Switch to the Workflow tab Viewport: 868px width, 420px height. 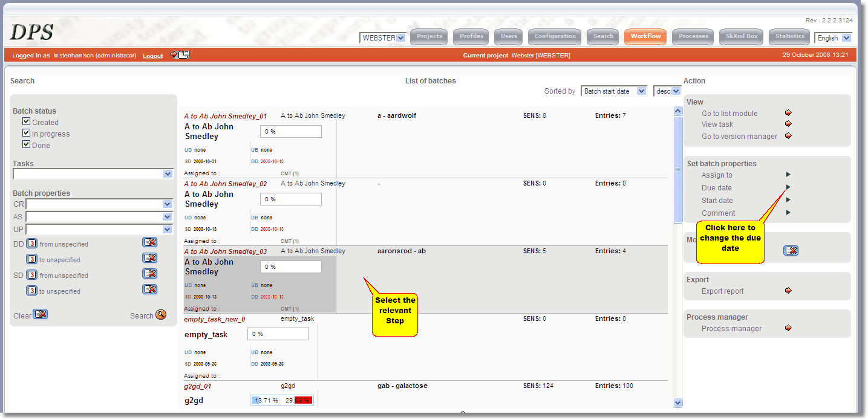(645, 37)
